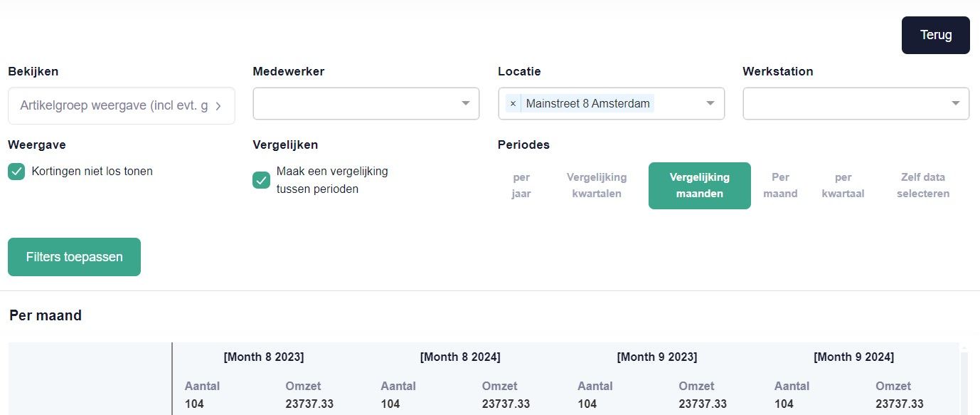Screen dimensions: 980x415
Task: Remove the Mainstreet 8 Amsterdam location chip
Action: 513,103
